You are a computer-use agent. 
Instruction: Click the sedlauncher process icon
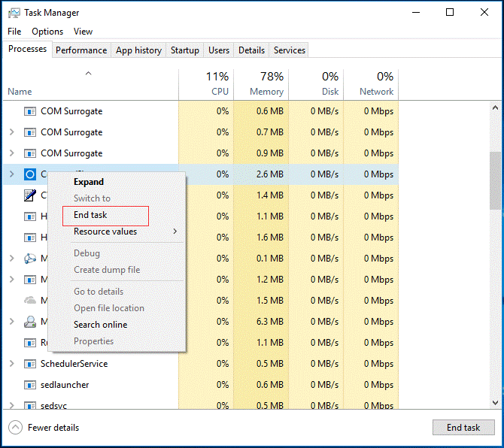coord(30,385)
